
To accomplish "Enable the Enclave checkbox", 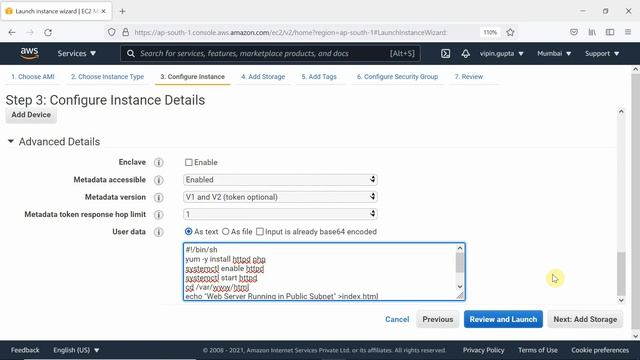I will coord(189,162).
